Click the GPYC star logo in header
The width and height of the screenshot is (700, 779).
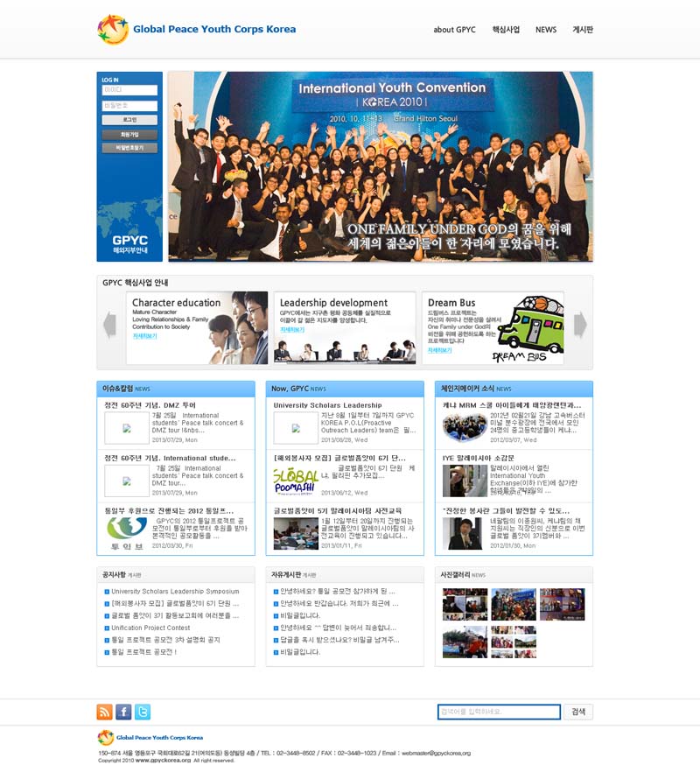[x=112, y=30]
